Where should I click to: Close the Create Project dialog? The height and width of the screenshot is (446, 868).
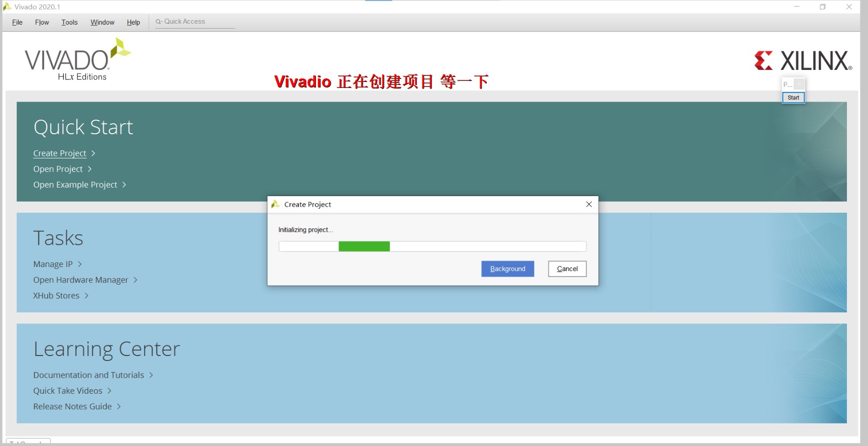point(589,204)
